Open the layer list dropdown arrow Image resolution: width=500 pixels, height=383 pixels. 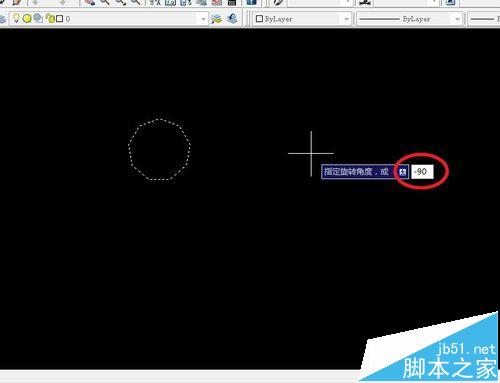pyautogui.click(x=203, y=19)
